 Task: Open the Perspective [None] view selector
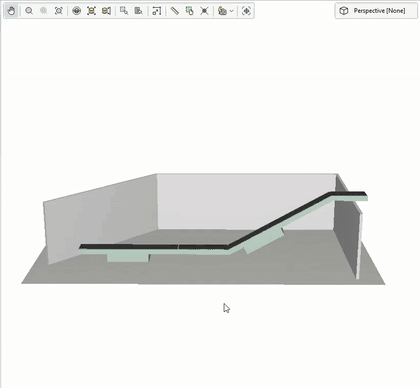coord(376,11)
